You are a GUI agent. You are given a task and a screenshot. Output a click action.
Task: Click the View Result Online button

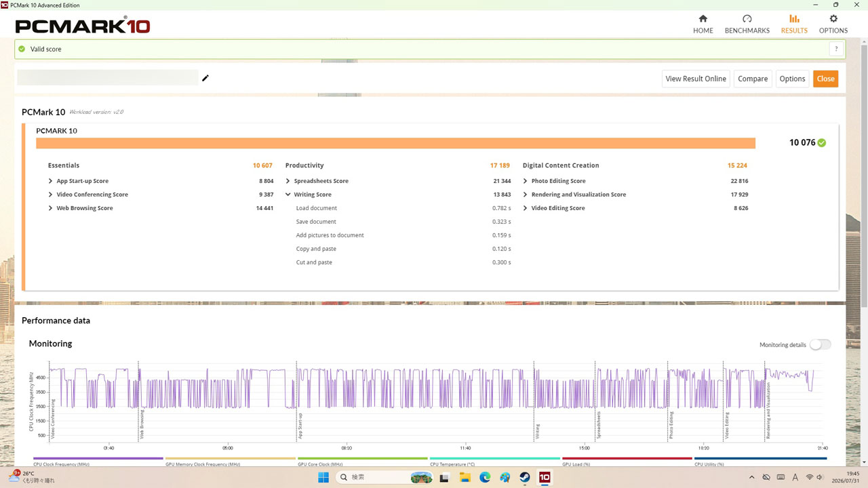[696, 79]
